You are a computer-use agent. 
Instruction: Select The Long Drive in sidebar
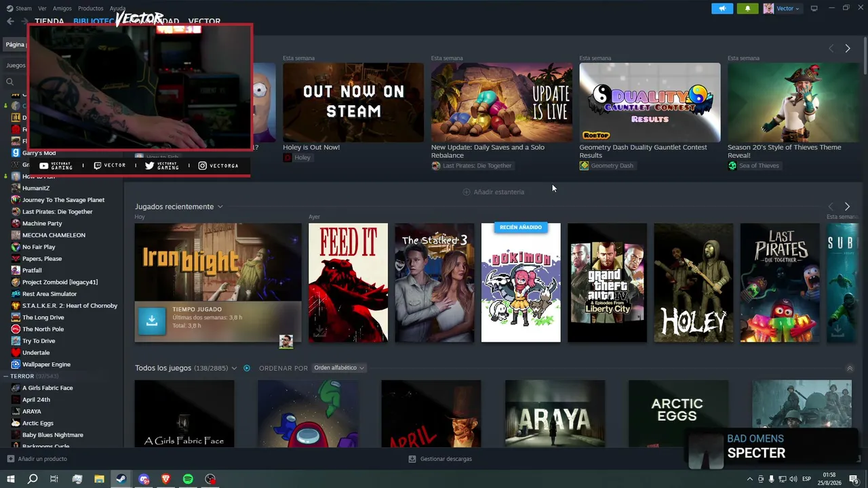pyautogui.click(x=43, y=317)
